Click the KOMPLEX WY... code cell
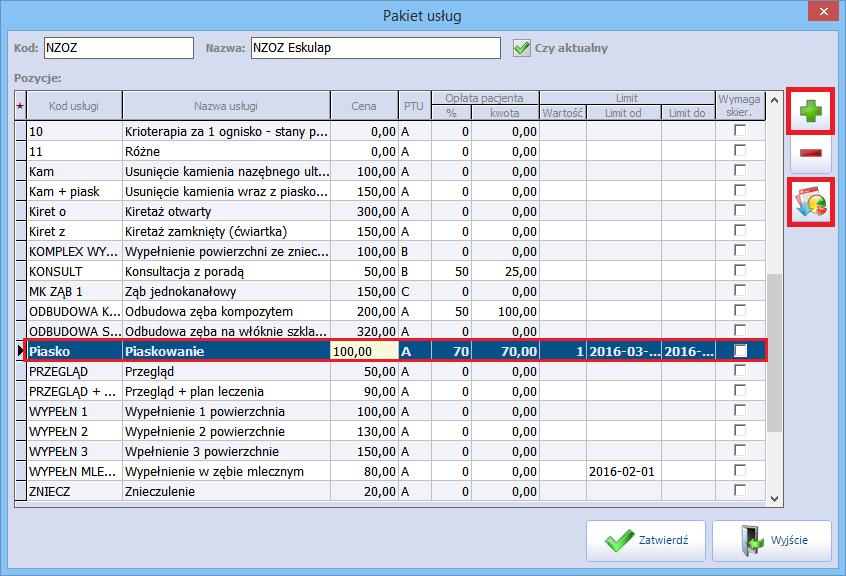The image size is (846, 576). click(74, 251)
